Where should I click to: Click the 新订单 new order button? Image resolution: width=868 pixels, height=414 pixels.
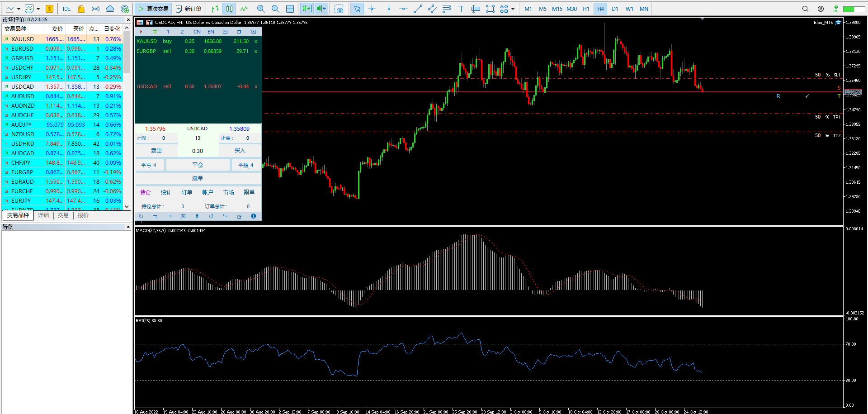[x=189, y=9]
